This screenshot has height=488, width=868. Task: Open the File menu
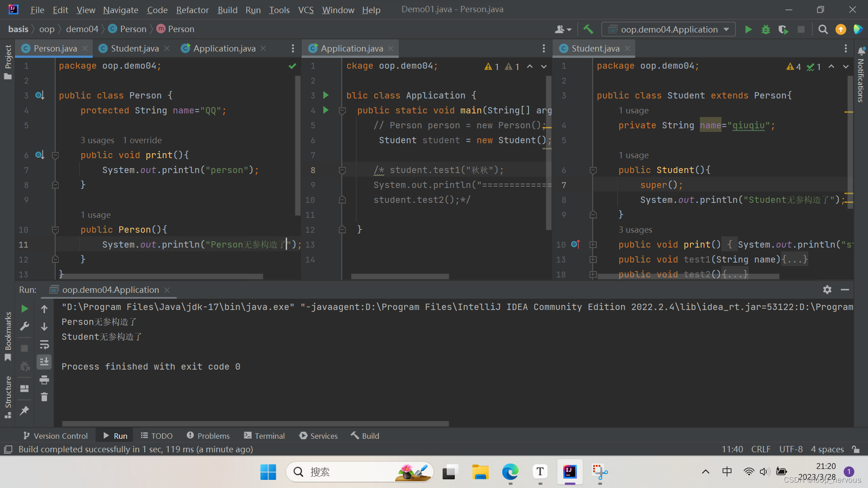(37, 9)
